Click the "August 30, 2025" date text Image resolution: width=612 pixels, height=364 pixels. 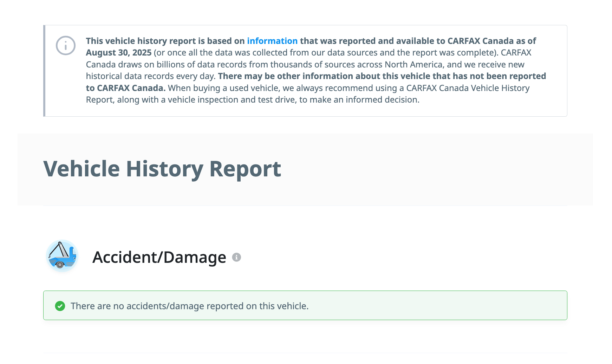119,53
